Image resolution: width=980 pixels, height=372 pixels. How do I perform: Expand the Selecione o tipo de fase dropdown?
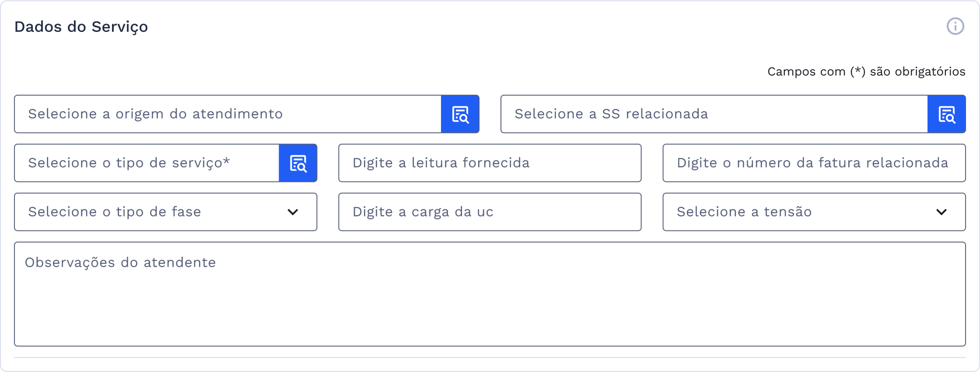pos(152,212)
